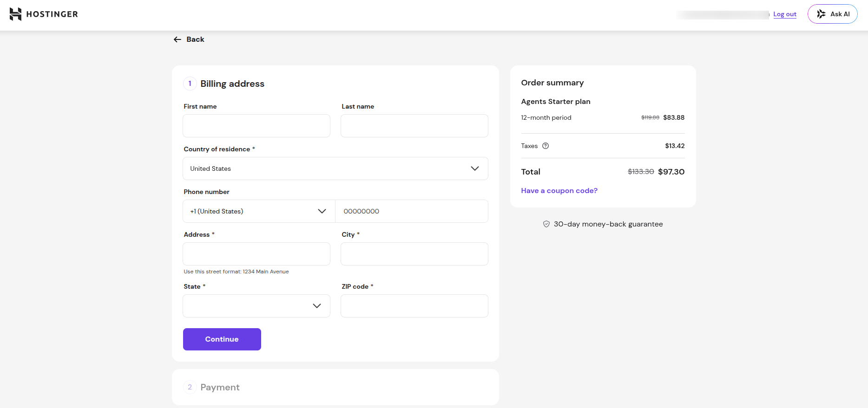
Task: Click the money-back guarantee shield icon
Action: coord(546,224)
